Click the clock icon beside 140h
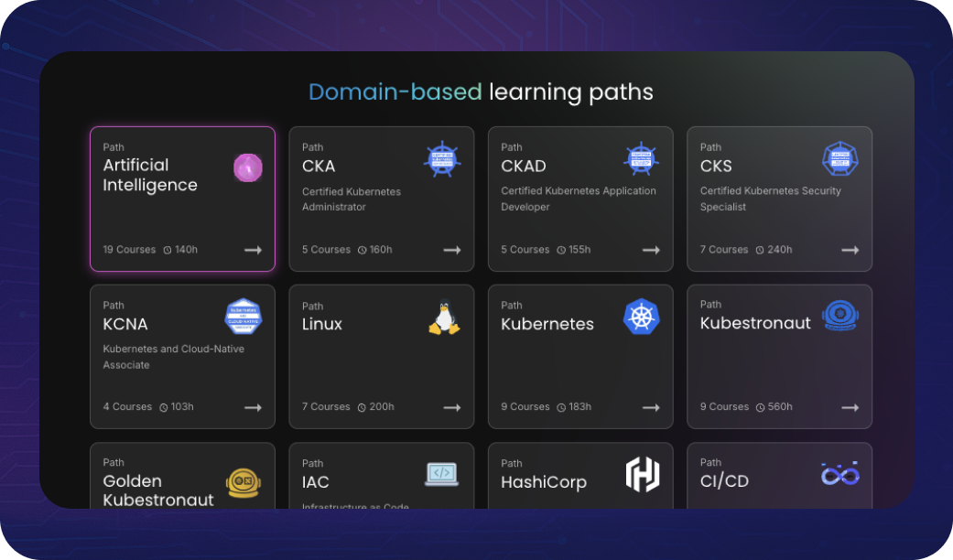 [x=168, y=250]
